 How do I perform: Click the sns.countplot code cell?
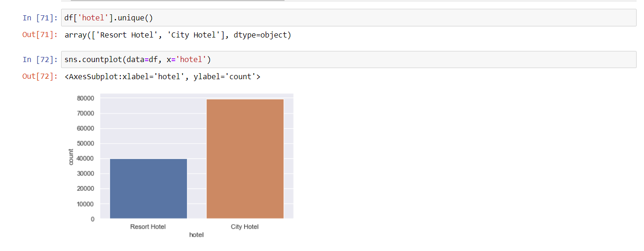tap(348, 59)
